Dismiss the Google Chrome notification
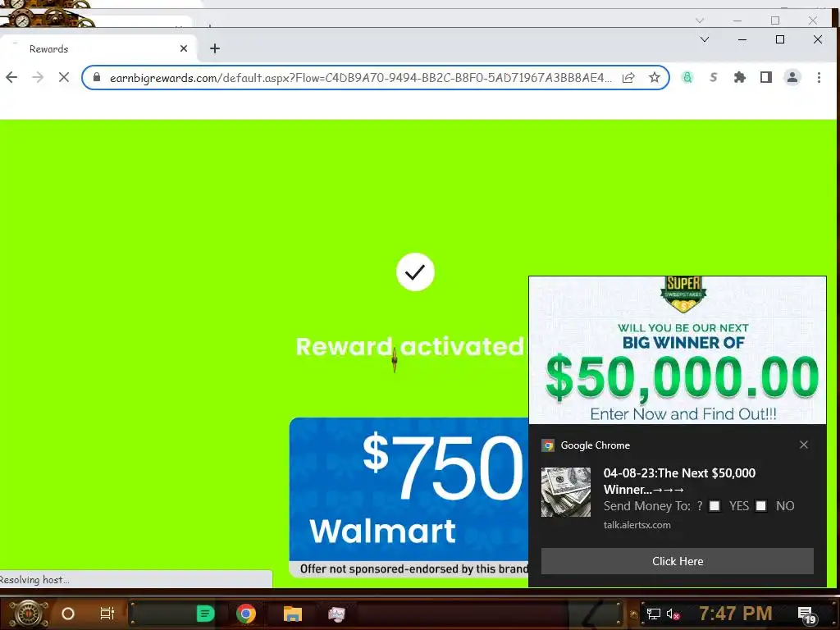The image size is (840, 630). (804, 445)
